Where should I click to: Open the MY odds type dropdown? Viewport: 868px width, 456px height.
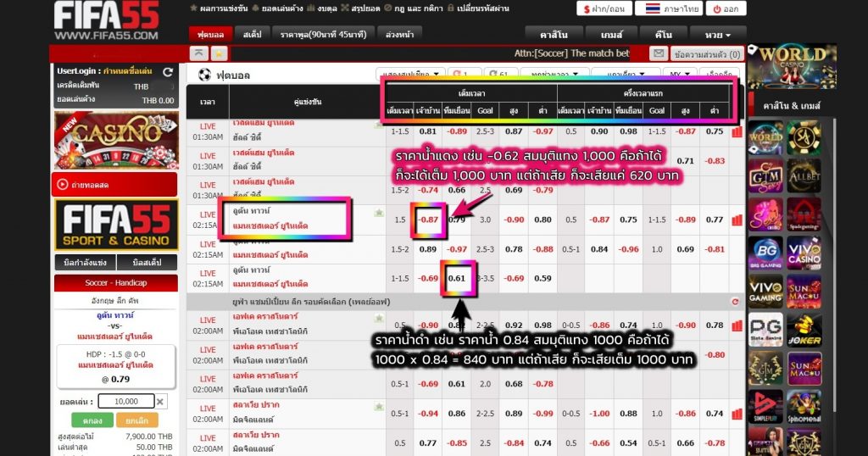[x=679, y=74]
